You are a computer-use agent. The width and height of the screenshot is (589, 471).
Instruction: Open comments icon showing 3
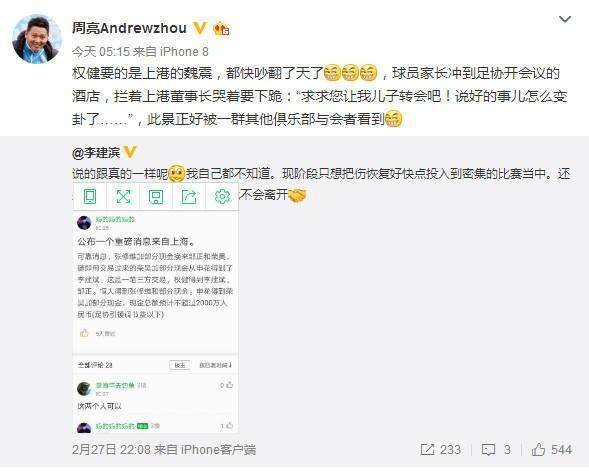point(488,450)
